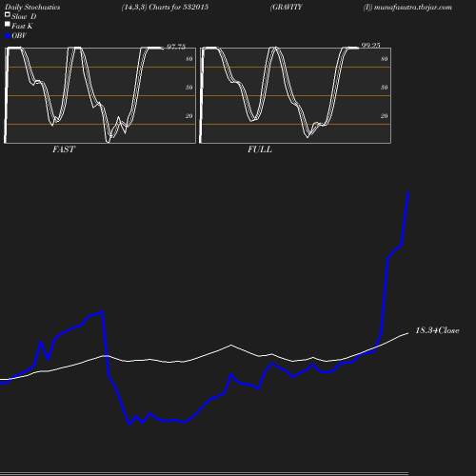The image size is (476, 476).
Task: Click the 80 axis label in FULL chart
Action: 385,59
